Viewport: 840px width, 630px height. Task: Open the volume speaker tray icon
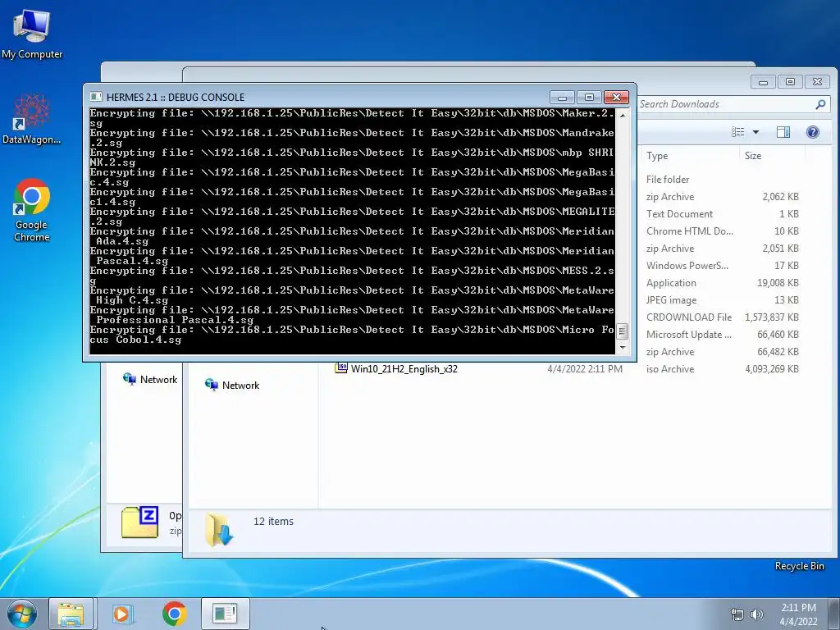pos(757,614)
